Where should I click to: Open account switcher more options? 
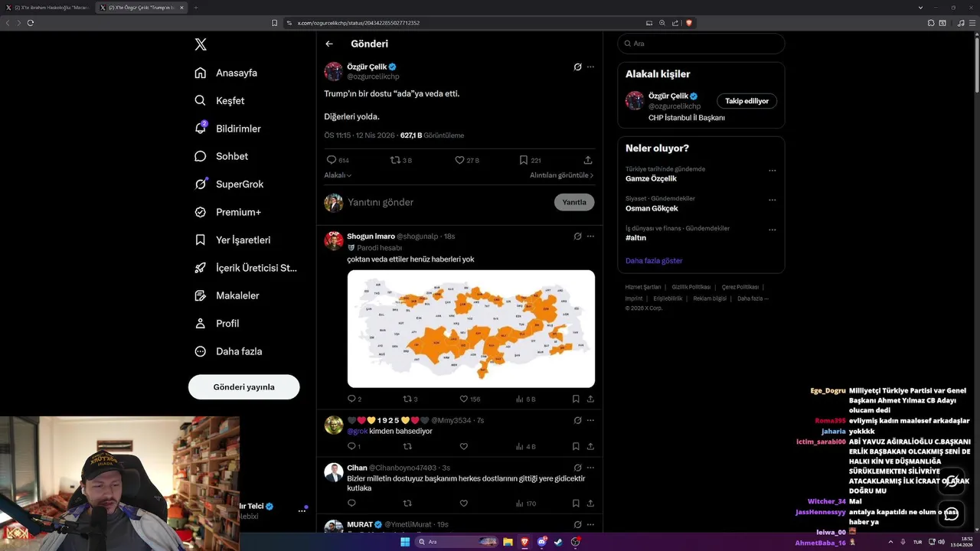click(x=302, y=510)
